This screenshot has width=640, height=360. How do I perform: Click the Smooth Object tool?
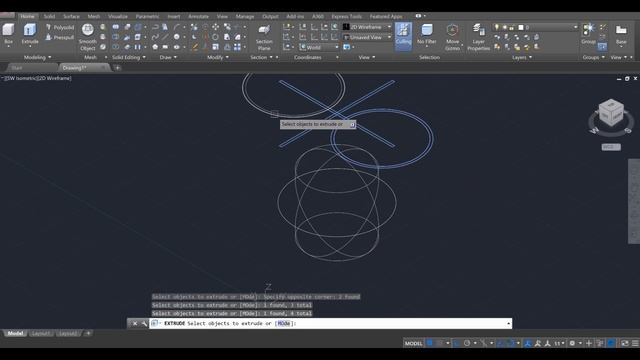(87, 37)
